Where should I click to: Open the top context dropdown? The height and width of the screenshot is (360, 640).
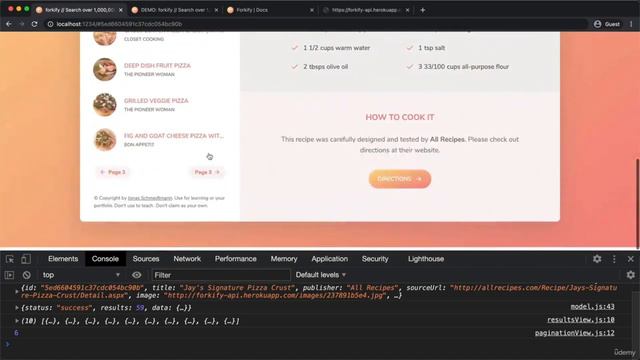81,275
